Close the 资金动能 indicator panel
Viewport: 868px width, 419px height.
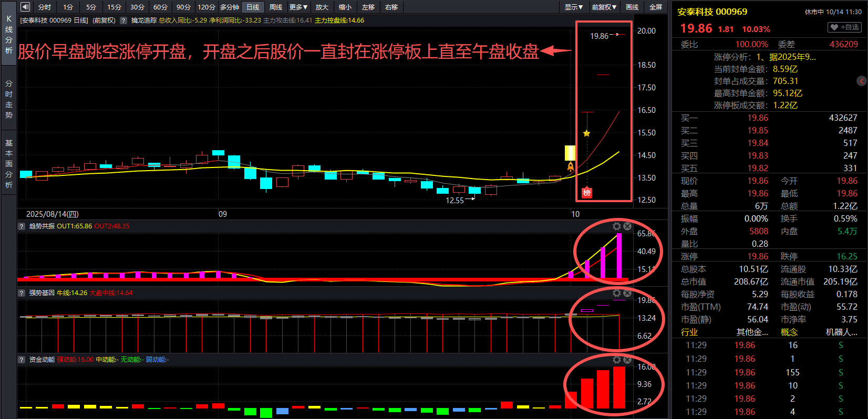point(627,360)
